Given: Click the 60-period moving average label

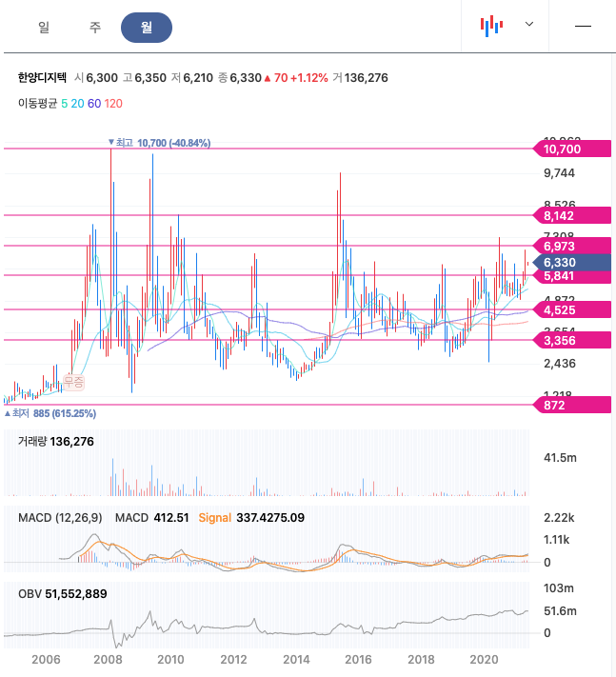Looking at the screenshot, I should (94, 104).
